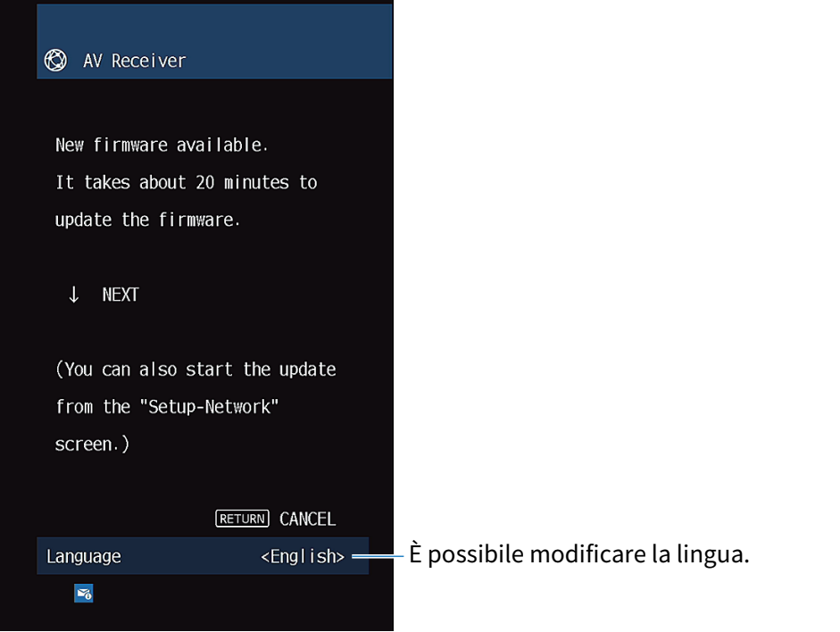840x632 pixels.
Task: Click the boxed RETURN key icon
Action: coord(242,519)
